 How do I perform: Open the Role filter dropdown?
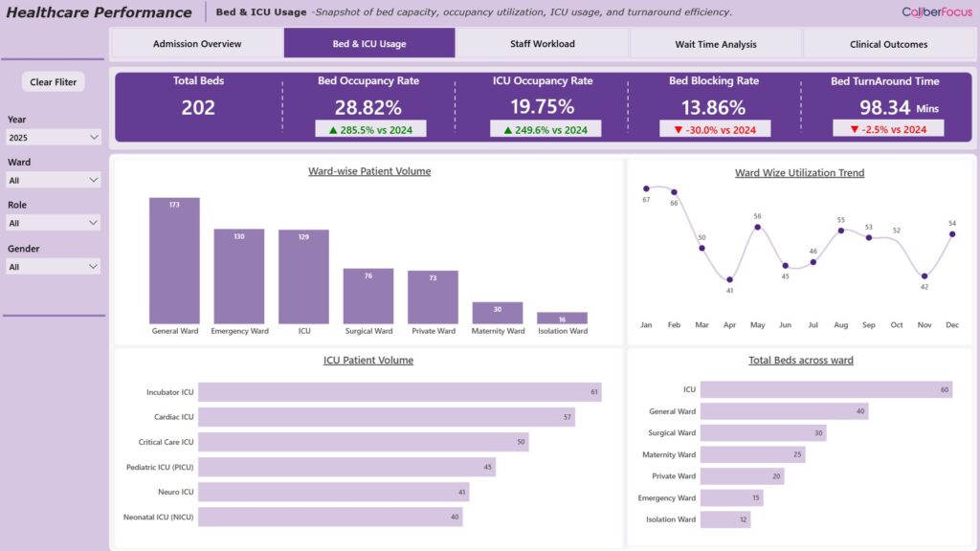coord(54,223)
